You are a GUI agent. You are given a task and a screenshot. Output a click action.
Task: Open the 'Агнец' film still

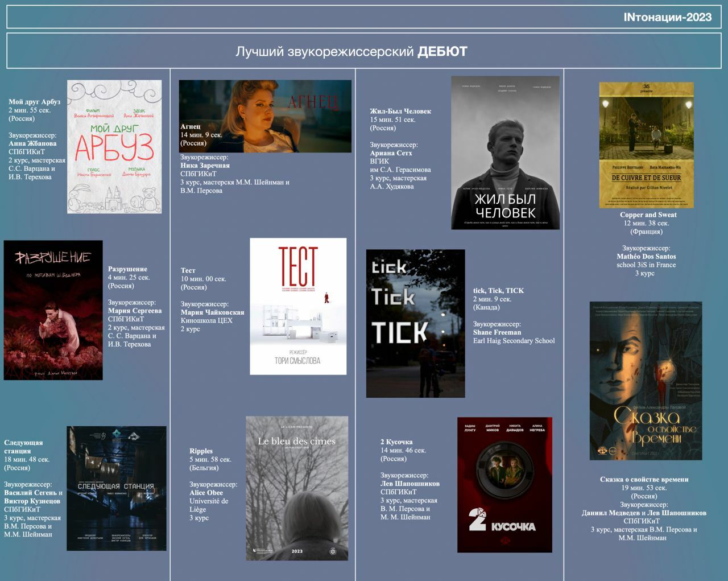[x=265, y=116]
